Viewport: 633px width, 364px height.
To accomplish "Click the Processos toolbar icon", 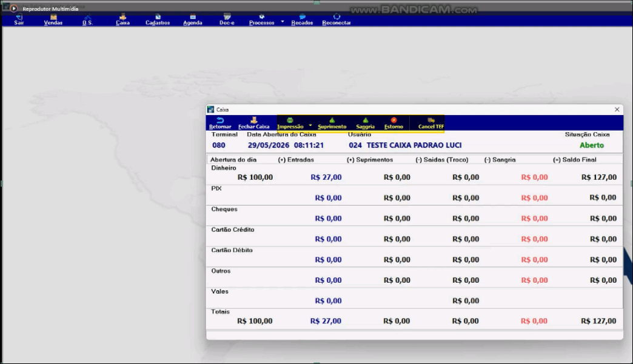I will tap(261, 17).
